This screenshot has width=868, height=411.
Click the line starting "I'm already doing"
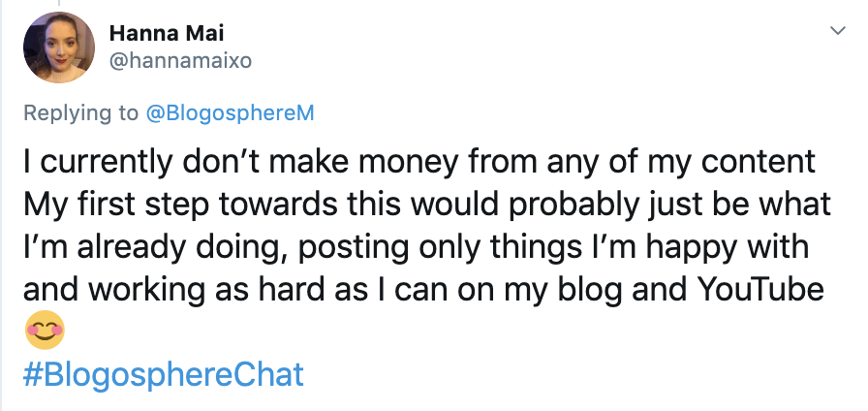click(x=418, y=246)
